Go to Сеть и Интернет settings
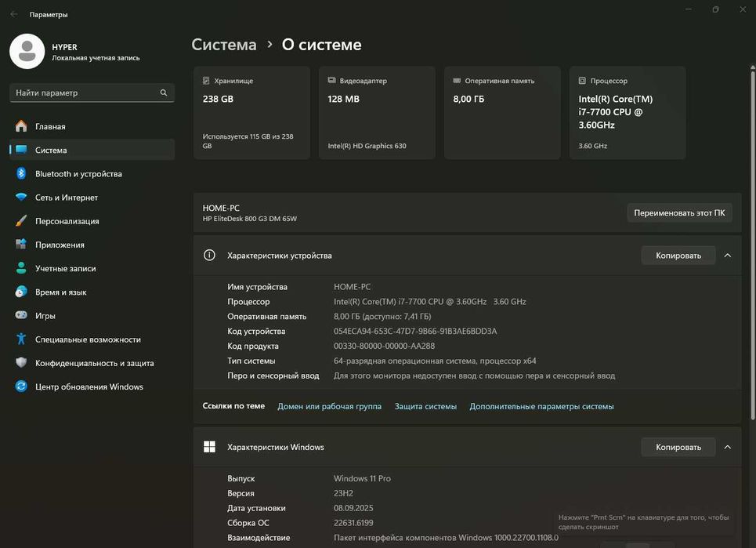This screenshot has height=548, width=756. pos(92,198)
